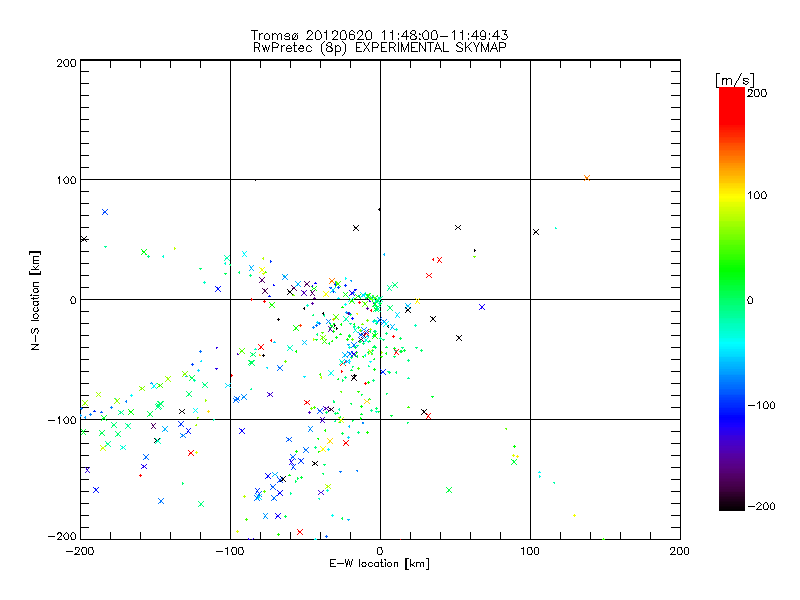Click the title line 'Tromsø 20120620 11:48:00-11:49:43'
Screen dimensions: 800x600
(x=379, y=35)
